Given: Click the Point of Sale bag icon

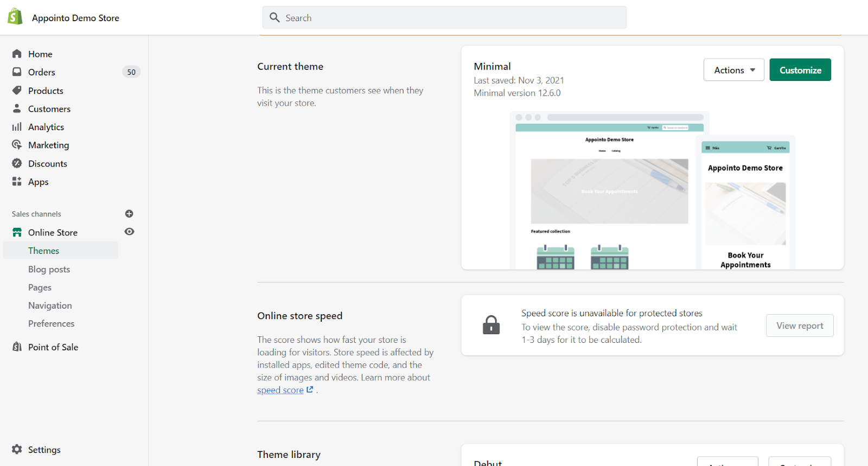Looking at the screenshot, I should (17, 347).
